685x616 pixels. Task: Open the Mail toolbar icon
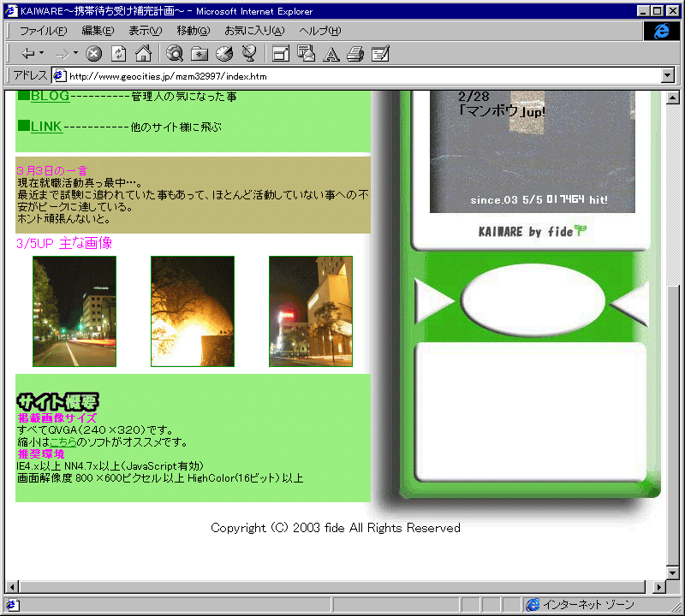[x=306, y=54]
